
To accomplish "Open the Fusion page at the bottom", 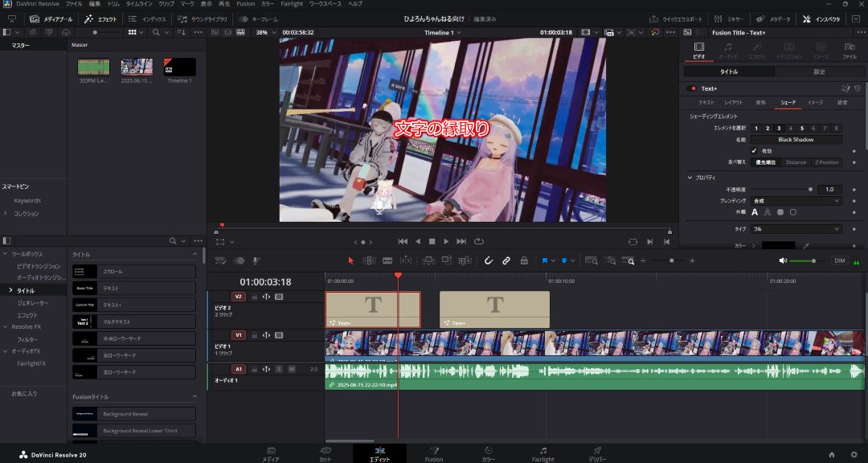I will coord(434,454).
